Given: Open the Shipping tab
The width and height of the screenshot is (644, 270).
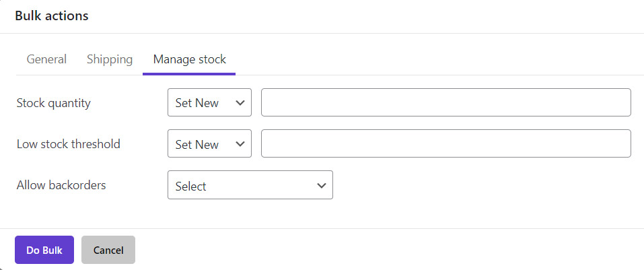Looking at the screenshot, I should [x=110, y=59].
